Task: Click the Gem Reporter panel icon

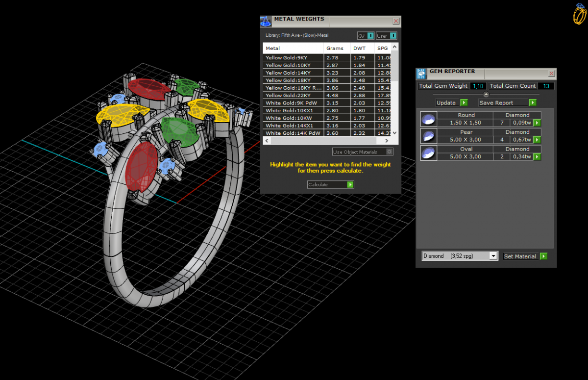Action: (421, 74)
